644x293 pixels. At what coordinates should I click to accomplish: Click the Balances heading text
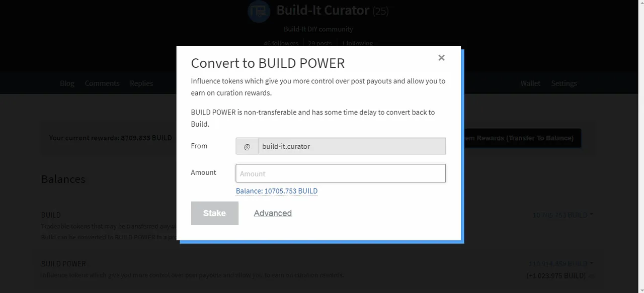63,179
